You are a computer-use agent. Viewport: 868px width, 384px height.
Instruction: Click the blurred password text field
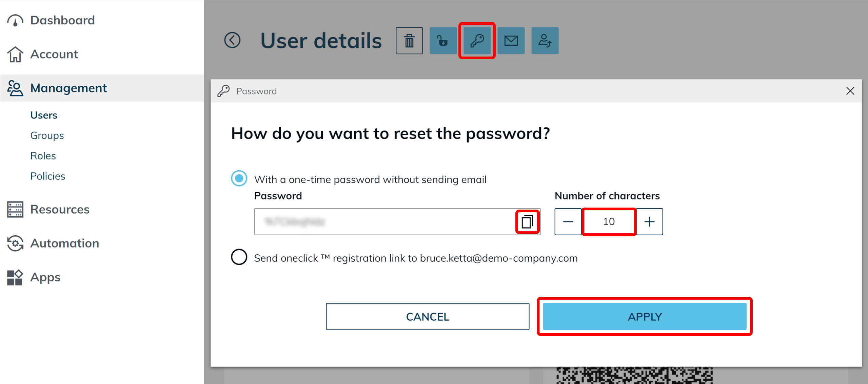point(383,222)
